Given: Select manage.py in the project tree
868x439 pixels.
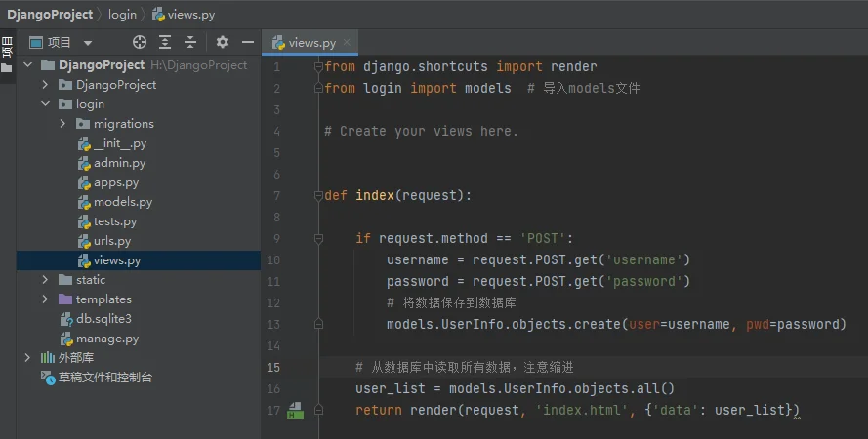Looking at the screenshot, I should 139,339.
